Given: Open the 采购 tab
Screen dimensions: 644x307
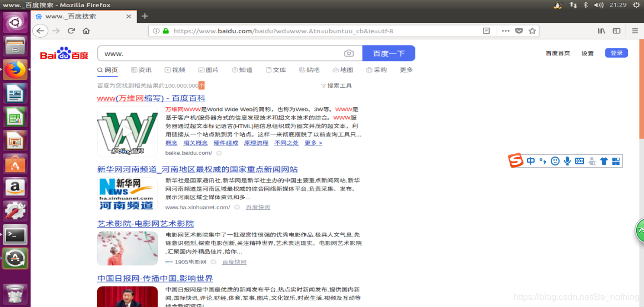Looking at the screenshot, I should pos(376,70).
